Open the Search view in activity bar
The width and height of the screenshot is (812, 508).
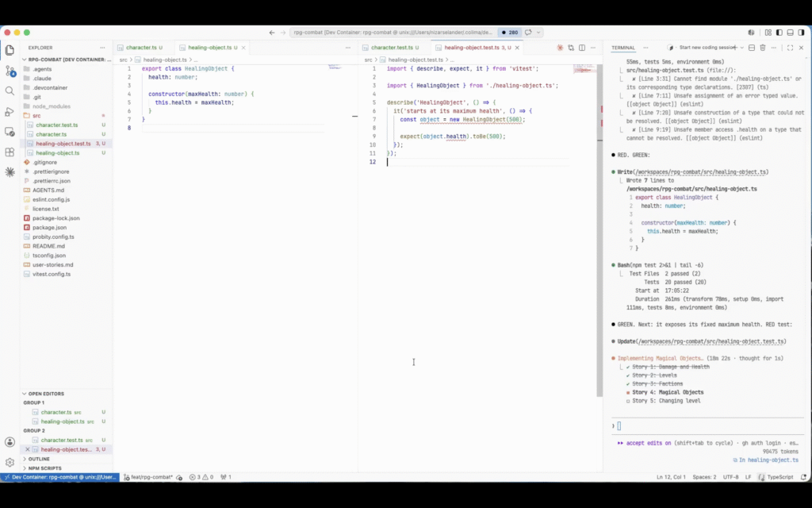click(x=10, y=91)
